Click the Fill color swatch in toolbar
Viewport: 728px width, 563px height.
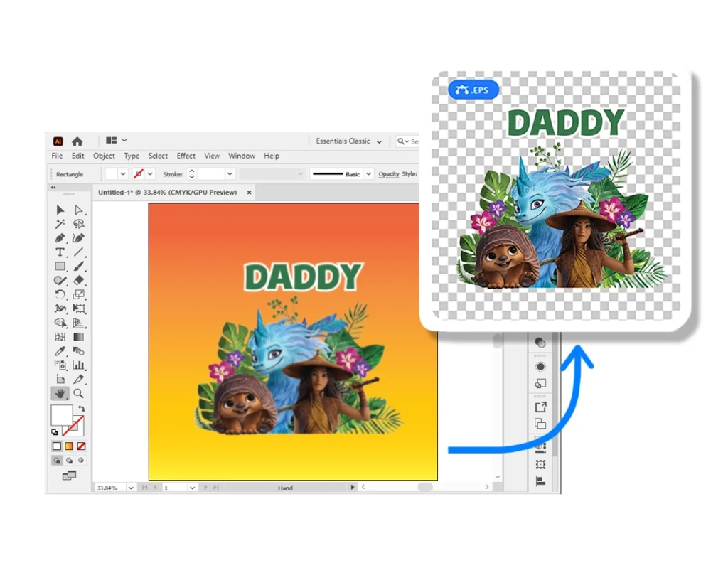click(61, 415)
